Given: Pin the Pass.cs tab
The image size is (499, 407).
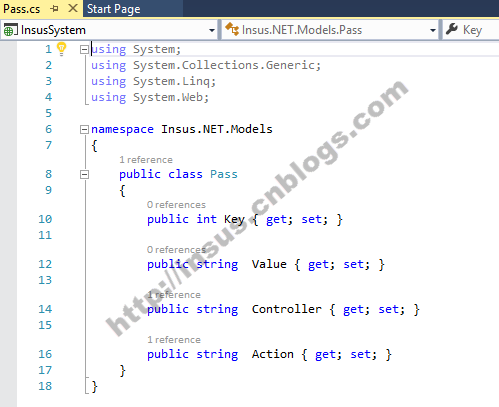Looking at the screenshot, I should (x=54, y=9).
